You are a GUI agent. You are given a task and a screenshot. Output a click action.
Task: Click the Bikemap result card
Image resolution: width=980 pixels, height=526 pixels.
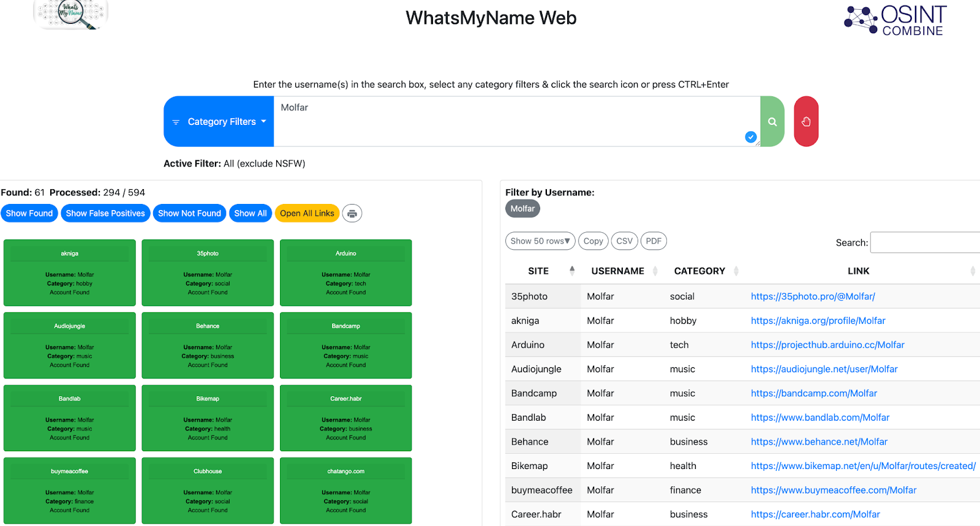pos(208,418)
